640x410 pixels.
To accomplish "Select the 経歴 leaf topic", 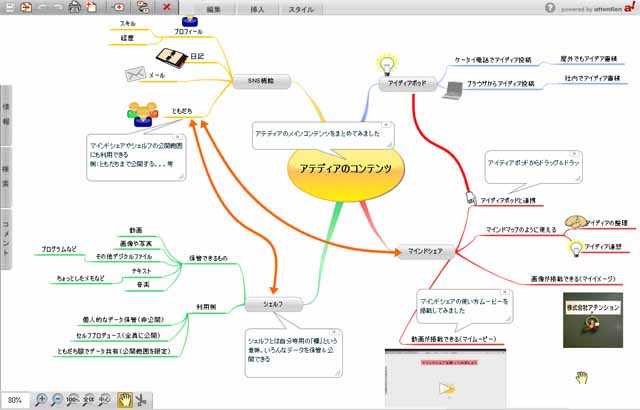I will [127, 38].
